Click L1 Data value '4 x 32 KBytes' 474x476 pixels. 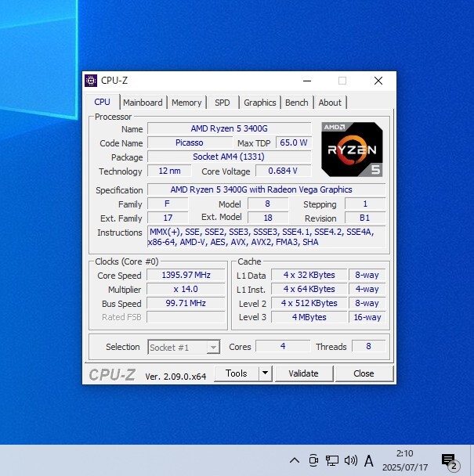point(309,275)
